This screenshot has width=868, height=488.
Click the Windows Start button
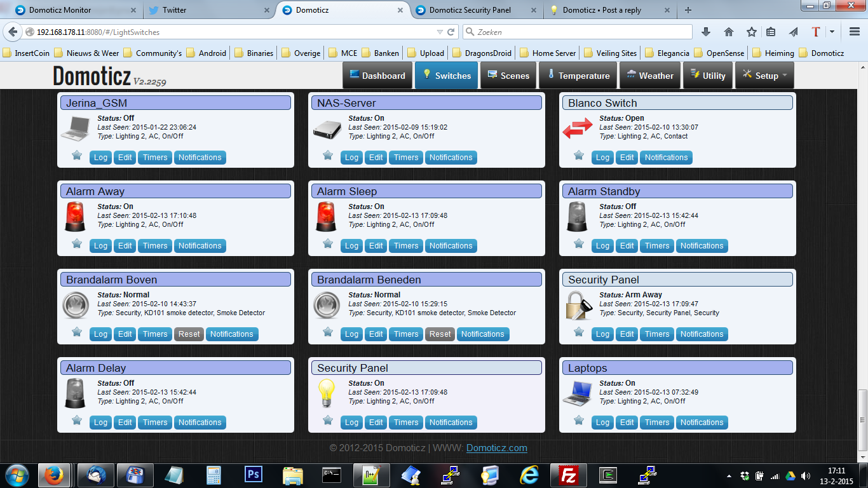(x=17, y=475)
